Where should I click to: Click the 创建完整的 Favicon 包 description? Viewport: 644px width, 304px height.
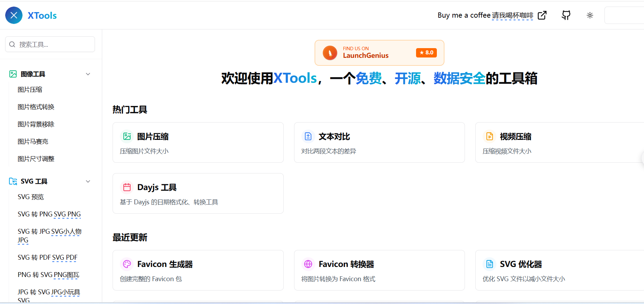pos(151,279)
